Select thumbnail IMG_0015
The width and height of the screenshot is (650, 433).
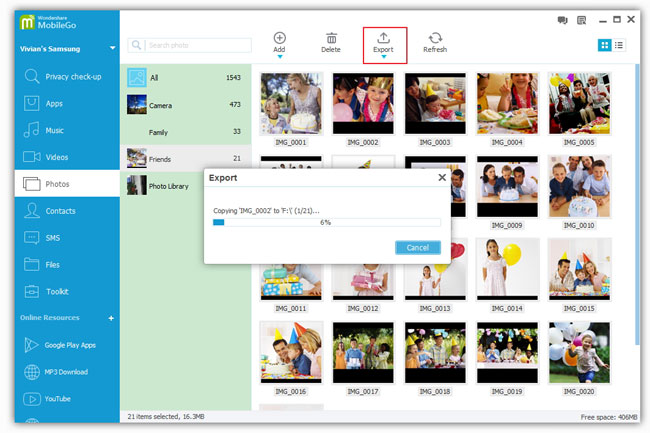point(579,269)
